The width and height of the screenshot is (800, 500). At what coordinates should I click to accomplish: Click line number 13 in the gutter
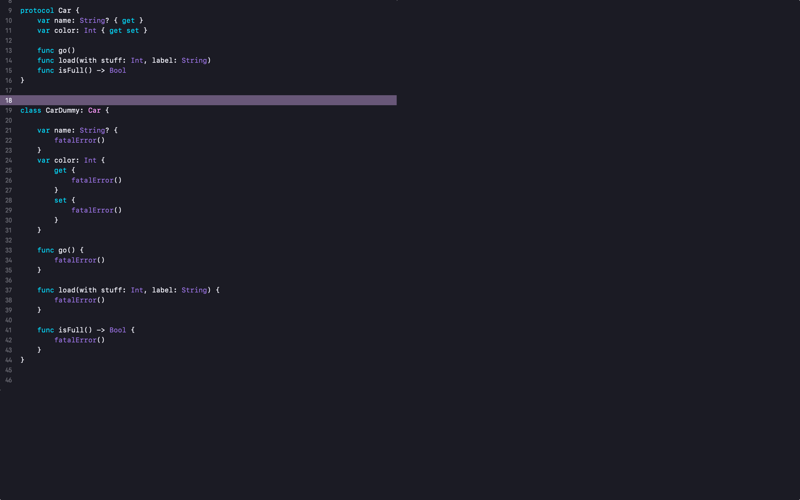coord(9,51)
